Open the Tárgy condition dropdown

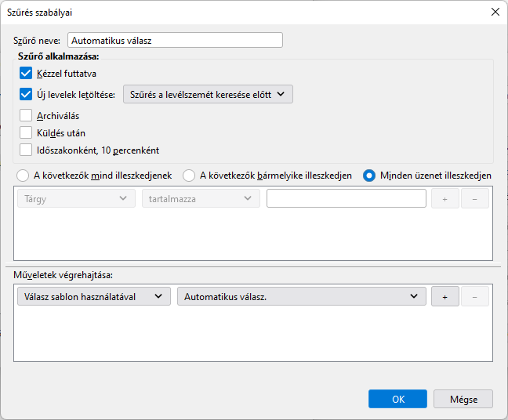tap(74, 199)
